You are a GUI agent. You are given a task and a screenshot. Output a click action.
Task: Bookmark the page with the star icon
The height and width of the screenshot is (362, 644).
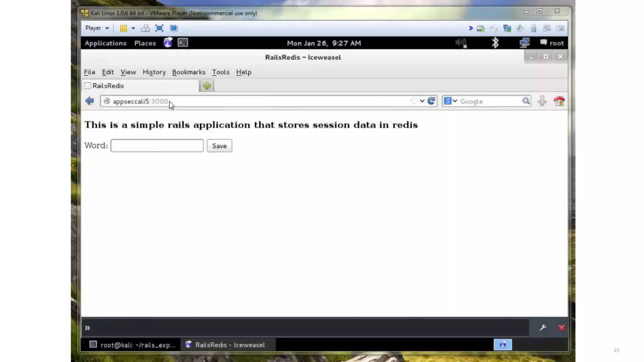click(x=413, y=101)
